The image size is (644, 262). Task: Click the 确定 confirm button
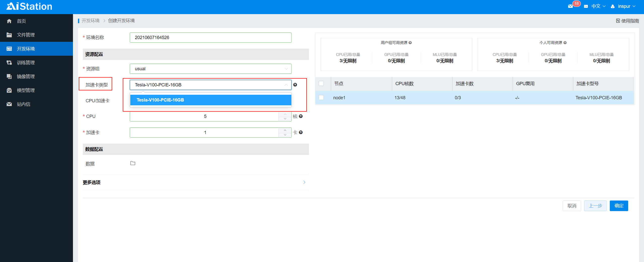click(x=619, y=206)
